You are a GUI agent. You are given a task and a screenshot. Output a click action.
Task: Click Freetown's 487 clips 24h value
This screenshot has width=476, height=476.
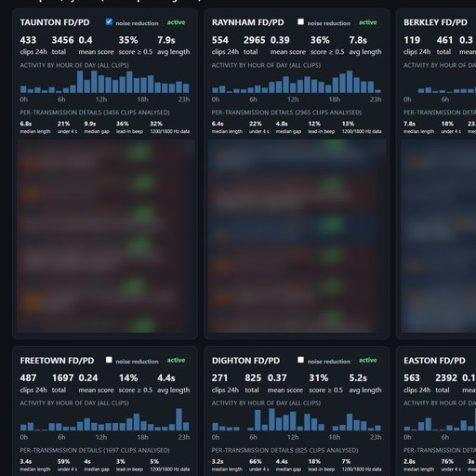click(28, 378)
